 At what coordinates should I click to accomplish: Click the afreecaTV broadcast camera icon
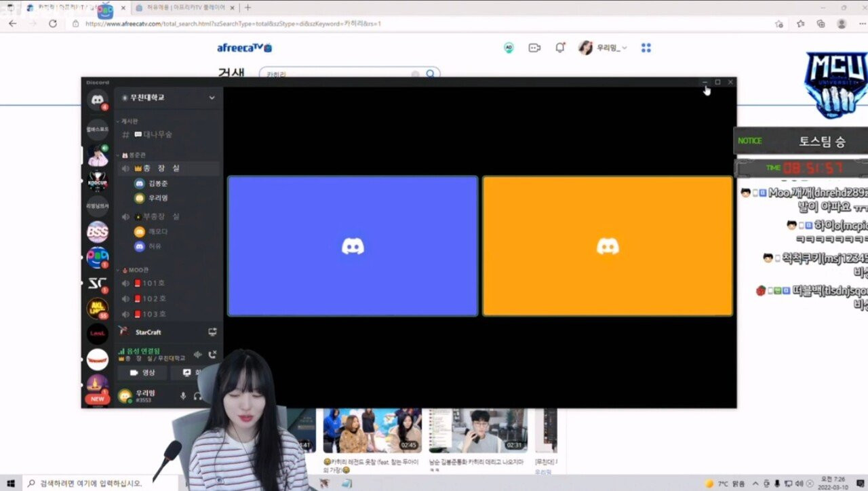coord(534,48)
